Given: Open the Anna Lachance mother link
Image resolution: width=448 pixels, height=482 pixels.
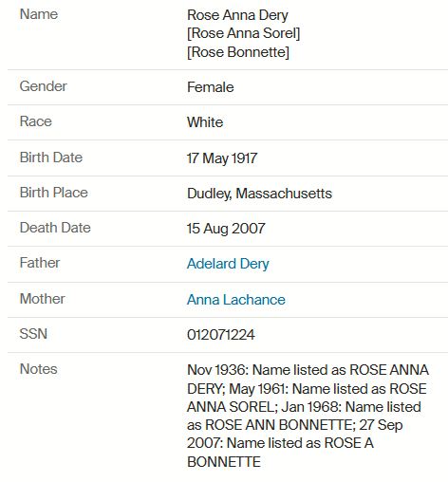Looking at the screenshot, I should [236, 300].
